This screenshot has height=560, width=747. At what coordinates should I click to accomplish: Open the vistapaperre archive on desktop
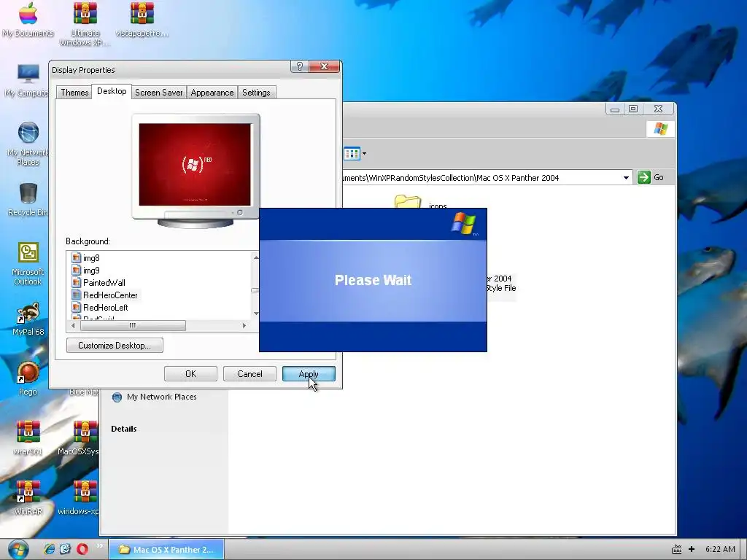pos(142,19)
